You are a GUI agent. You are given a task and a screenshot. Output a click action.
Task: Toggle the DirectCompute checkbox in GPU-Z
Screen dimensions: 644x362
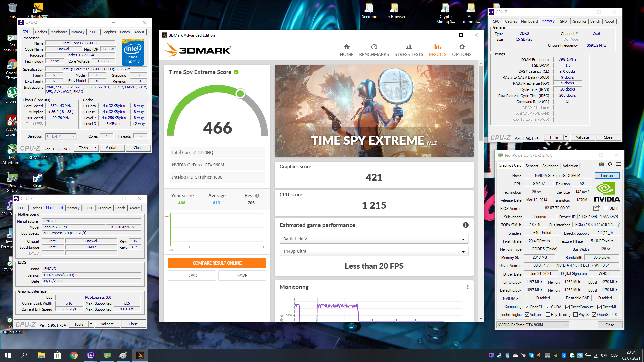[x=567, y=307]
